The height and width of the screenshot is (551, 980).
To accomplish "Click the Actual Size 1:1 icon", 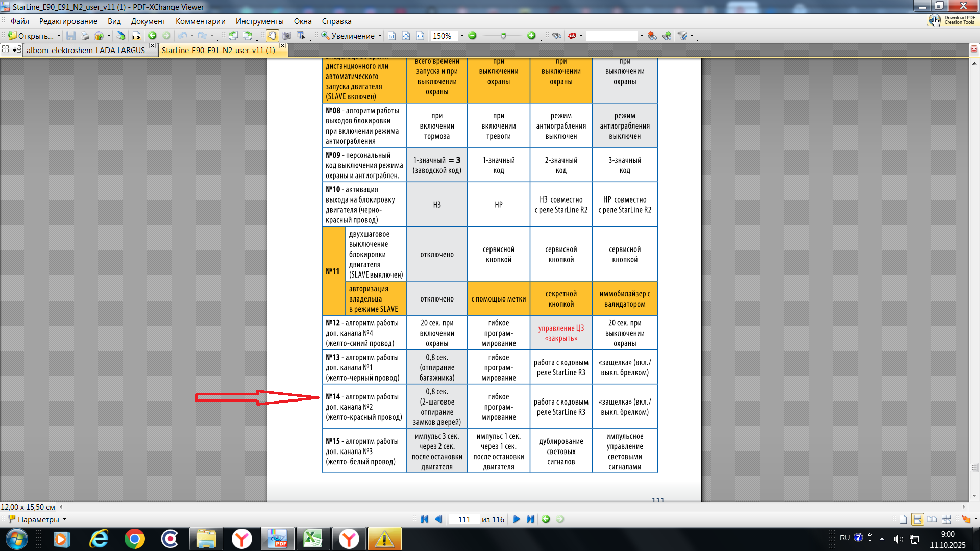I will (x=391, y=36).
